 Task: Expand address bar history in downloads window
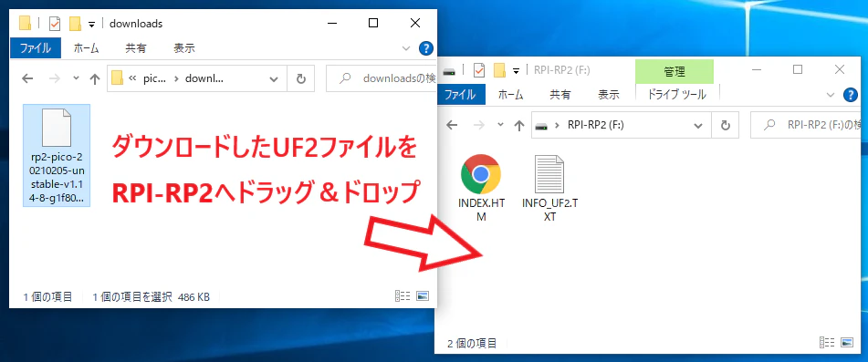[x=274, y=79]
